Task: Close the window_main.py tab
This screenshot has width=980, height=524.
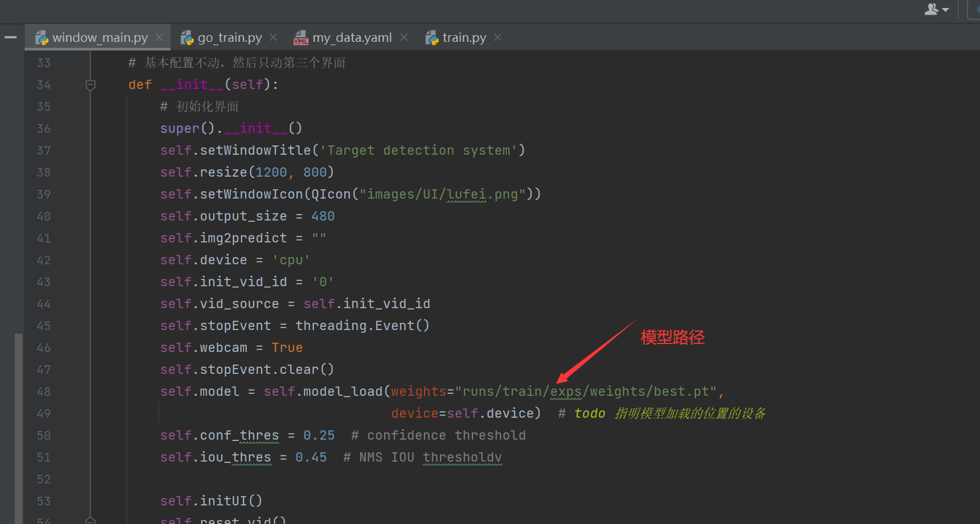Action: point(159,37)
